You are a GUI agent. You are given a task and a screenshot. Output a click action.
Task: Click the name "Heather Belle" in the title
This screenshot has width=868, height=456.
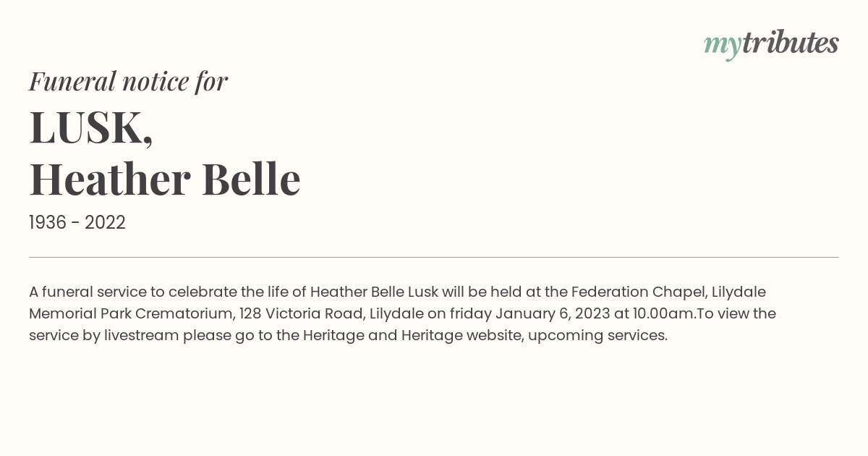[164, 179]
